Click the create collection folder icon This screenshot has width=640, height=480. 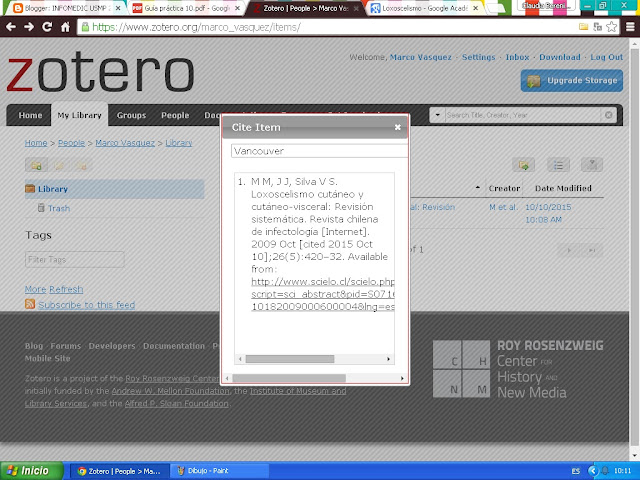point(36,166)
